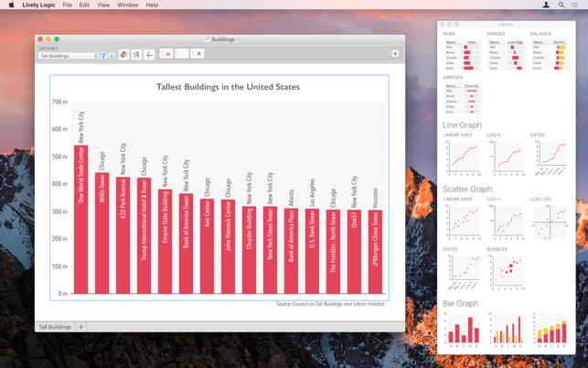The image size is (588, 368).
Task: Click the Willis Tower bar
Action: pyautogui.click(x=102, y=233)
